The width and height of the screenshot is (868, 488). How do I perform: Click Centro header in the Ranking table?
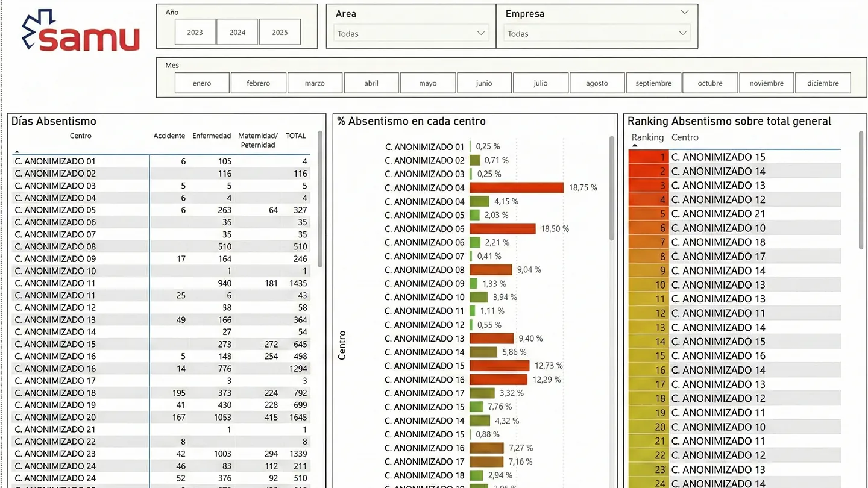[x=685, y=137]
